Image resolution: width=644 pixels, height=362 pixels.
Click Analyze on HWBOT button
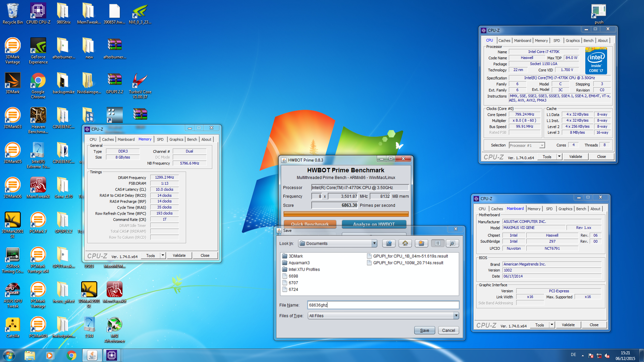pyautogui.click(x=374, y=224)
